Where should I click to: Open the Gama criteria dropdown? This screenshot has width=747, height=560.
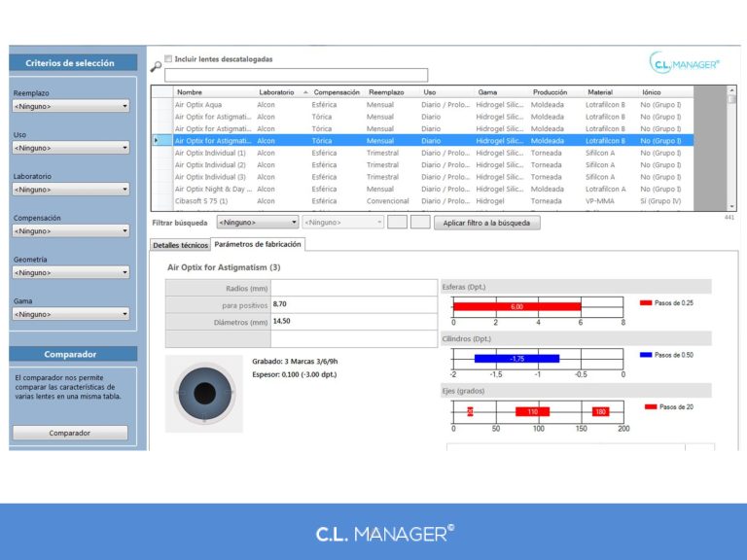[x=71, y=314]
